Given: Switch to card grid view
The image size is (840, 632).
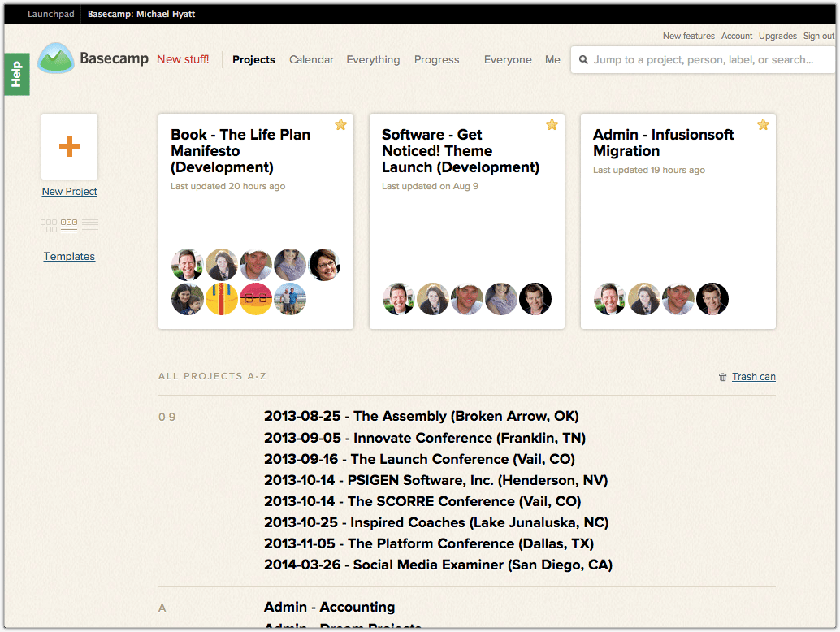Looking at the screenshot, I should (49, 226).
